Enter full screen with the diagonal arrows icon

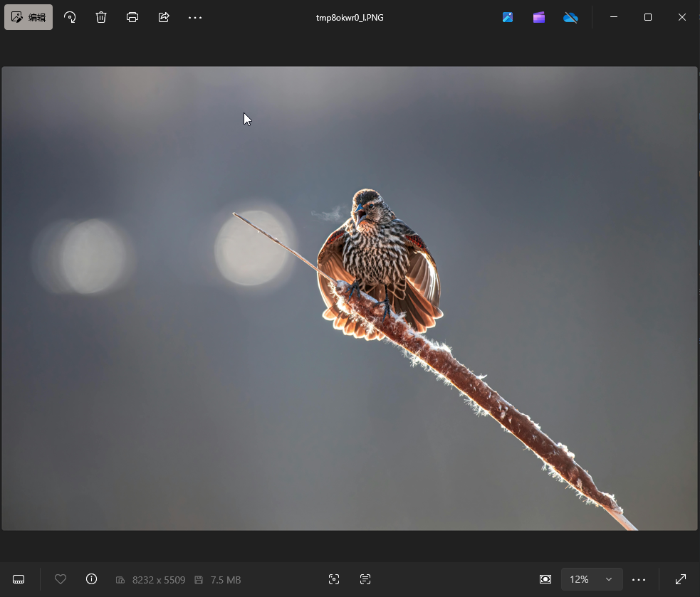[681, 579]
